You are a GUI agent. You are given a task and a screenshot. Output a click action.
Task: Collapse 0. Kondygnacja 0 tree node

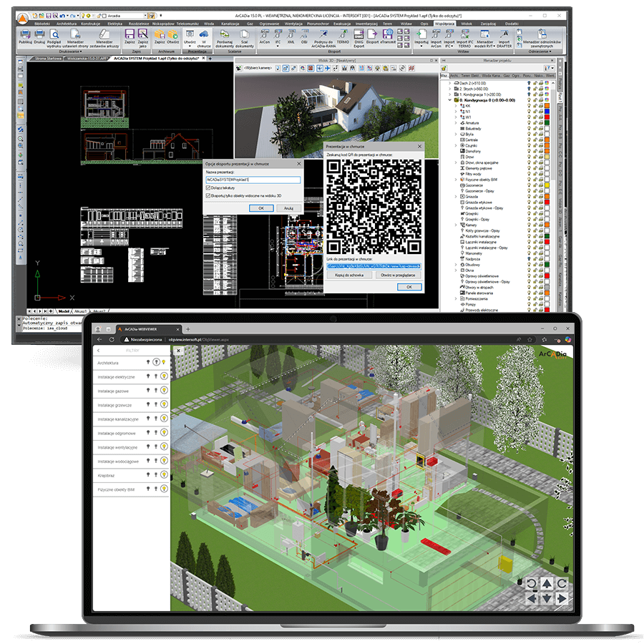pyautogui.click(x=450, y=100)
